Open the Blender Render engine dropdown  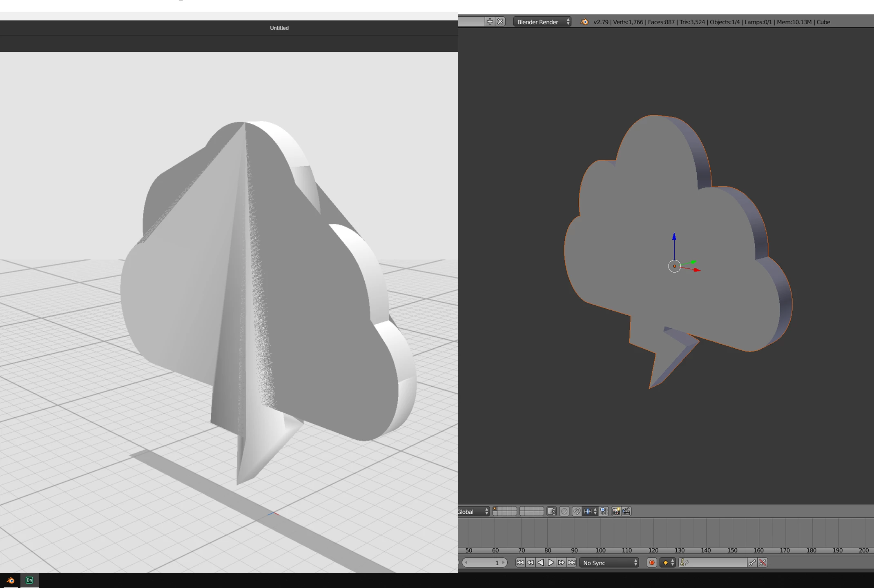point(542,22)
